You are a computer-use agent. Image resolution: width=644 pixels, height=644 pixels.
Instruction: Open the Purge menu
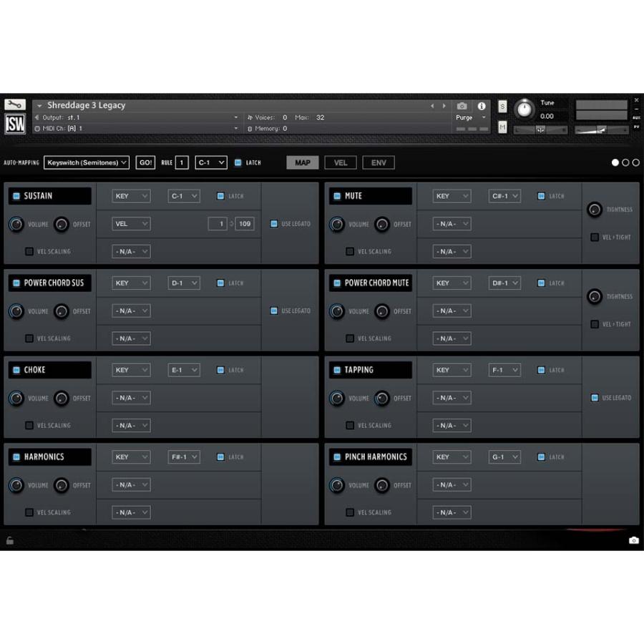point(471,117)
